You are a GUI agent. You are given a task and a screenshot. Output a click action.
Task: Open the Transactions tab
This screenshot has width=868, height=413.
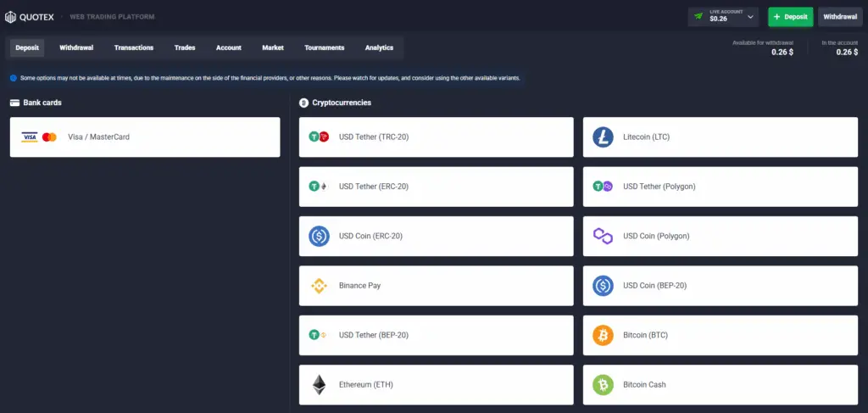[134, 47]
